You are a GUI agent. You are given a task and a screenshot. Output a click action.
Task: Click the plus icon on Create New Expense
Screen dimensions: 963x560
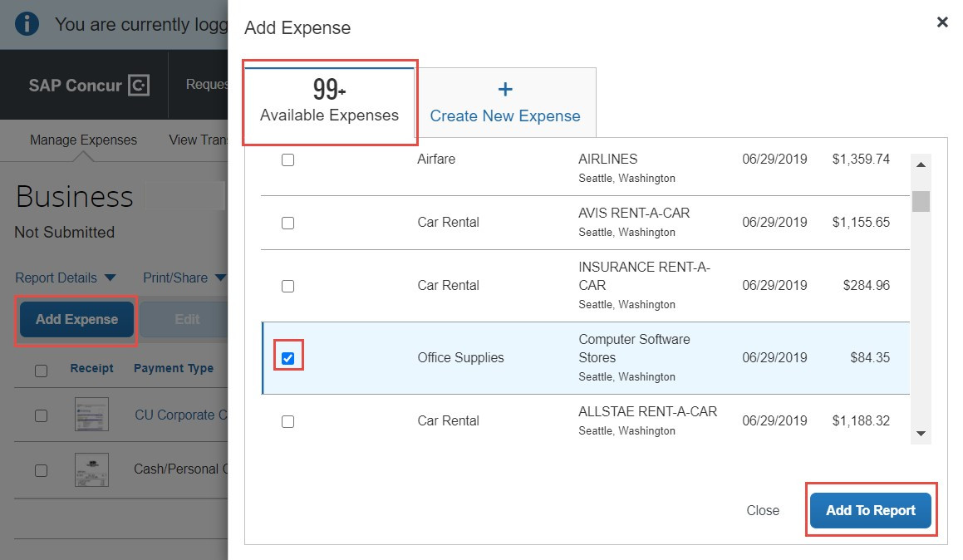coord(505,88)
